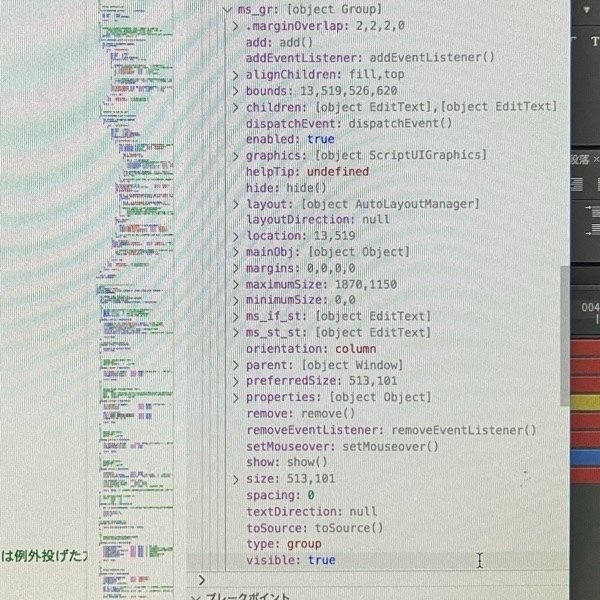
Task: Select the 'show: show()' row
Action: [287, 462]
